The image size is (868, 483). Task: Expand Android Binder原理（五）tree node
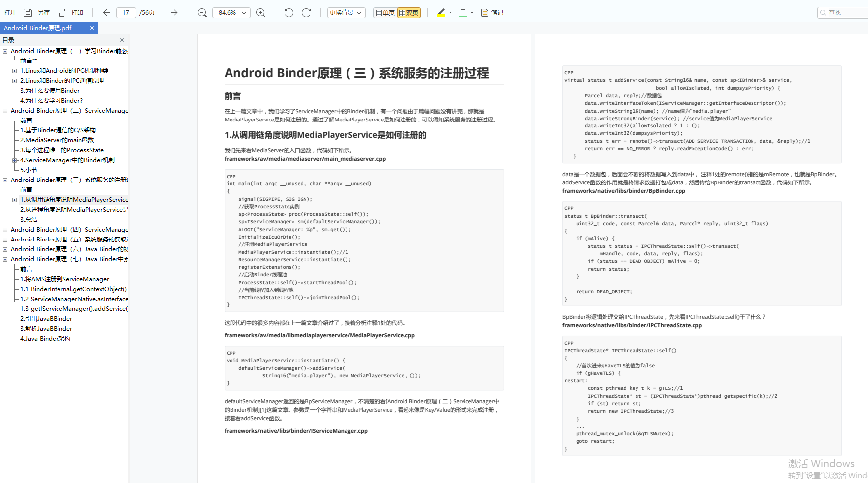pyautogui.click(x=5, y=240)
